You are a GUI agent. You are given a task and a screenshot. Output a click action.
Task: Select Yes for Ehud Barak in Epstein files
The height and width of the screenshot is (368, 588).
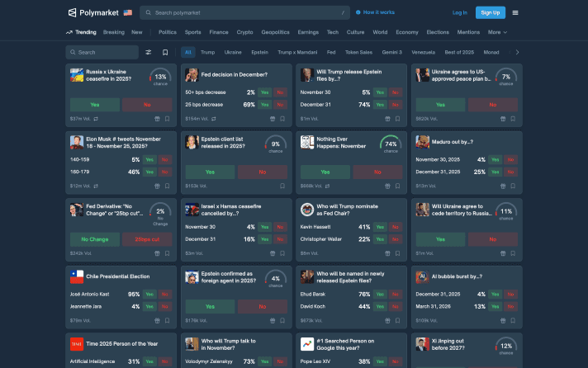coord(380,295)
